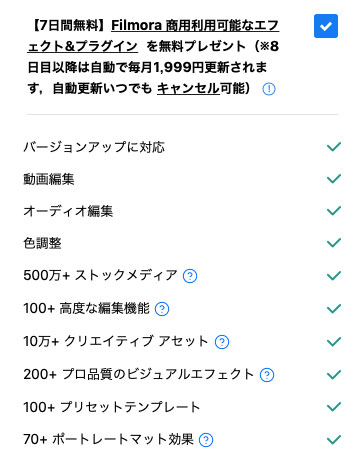Click the オーディオ編集 feature label
364x471 pixels.
point(68,211)
